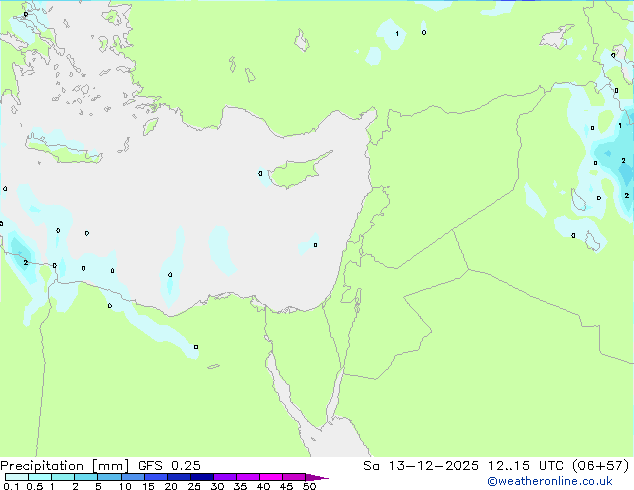This screenshot has width=634, height=490.
Task: Click the legend scale value '10'
Action: 125,486
